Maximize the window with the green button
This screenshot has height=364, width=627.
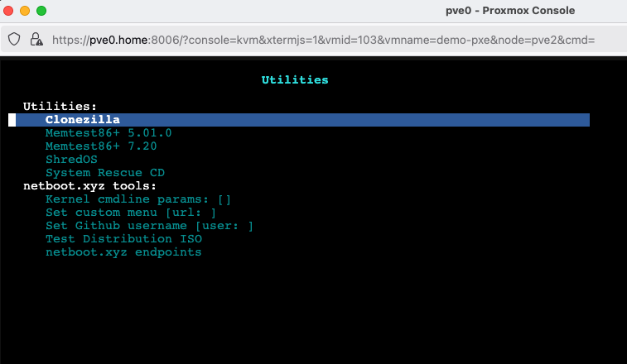pyautogui.click(x=41, y=11)
